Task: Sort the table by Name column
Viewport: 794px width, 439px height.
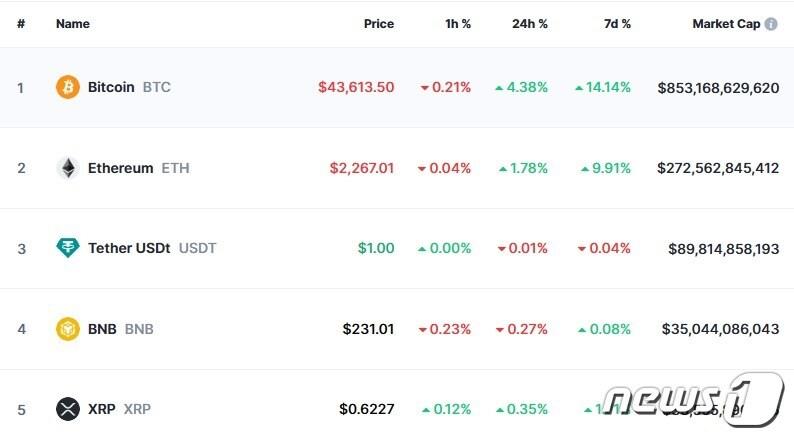Action: pyautogui.click(x=72, y=24)
